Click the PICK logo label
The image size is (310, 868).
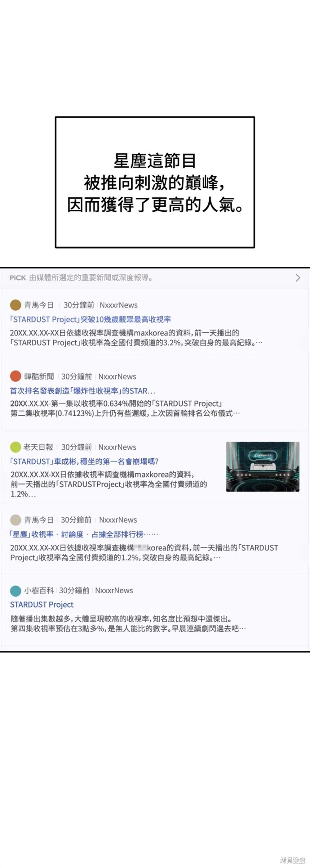click(17, 278)
